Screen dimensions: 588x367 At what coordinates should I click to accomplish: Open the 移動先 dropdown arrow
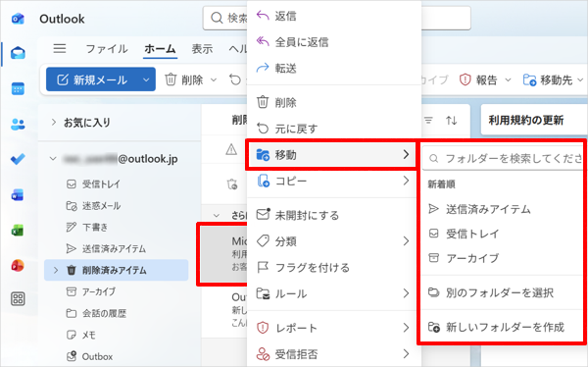580,79
